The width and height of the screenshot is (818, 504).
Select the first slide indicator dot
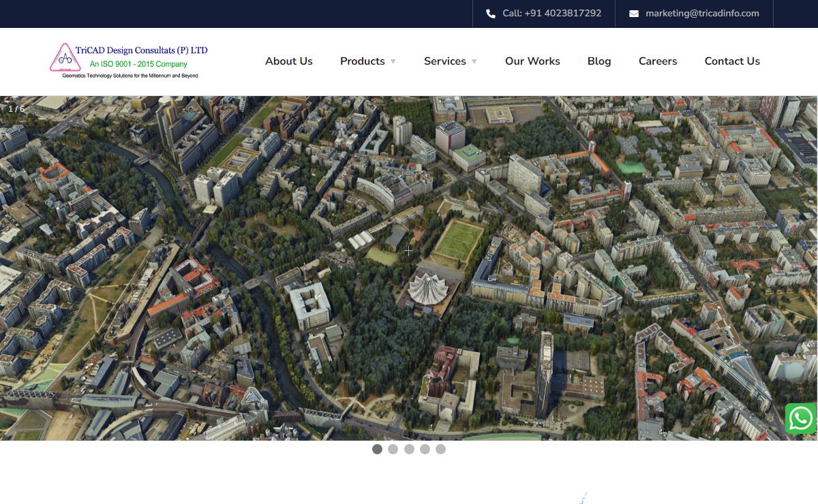point(377,449)
